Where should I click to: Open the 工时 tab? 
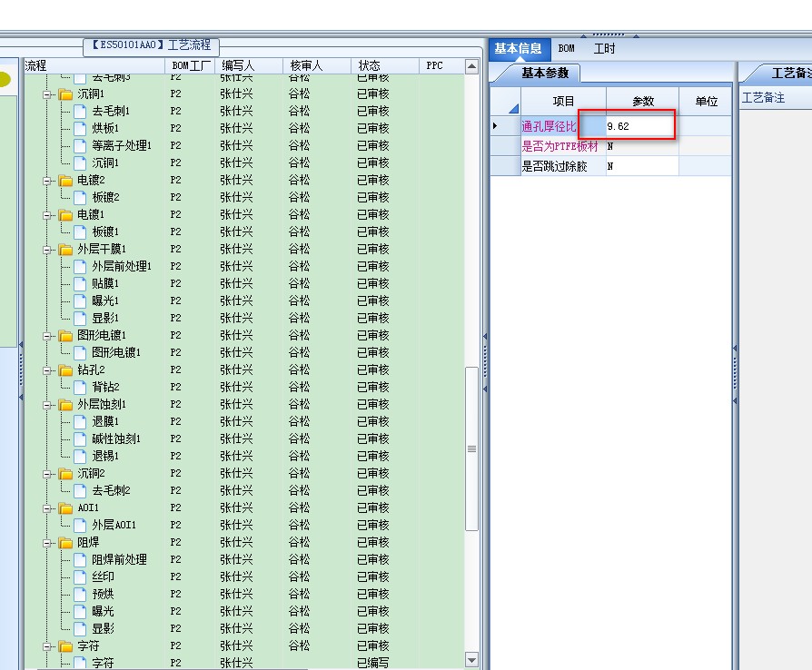pyautogui.click(x=604, y=49)
